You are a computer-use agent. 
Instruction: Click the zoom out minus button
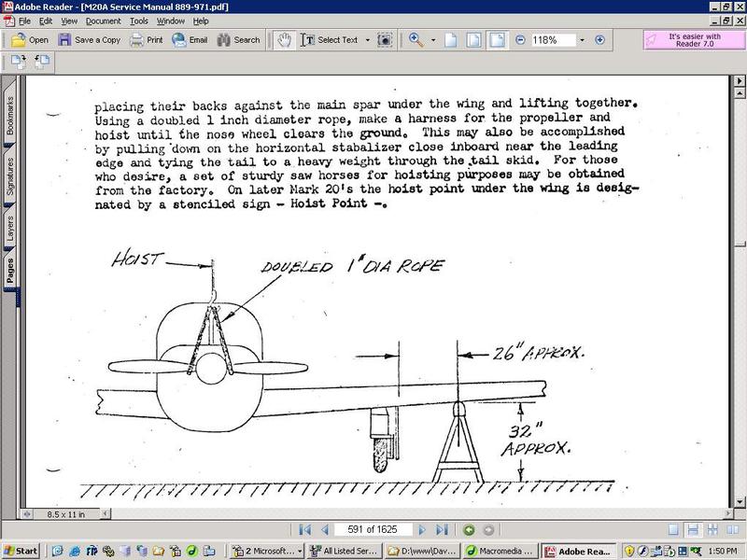tap(521, 40)
